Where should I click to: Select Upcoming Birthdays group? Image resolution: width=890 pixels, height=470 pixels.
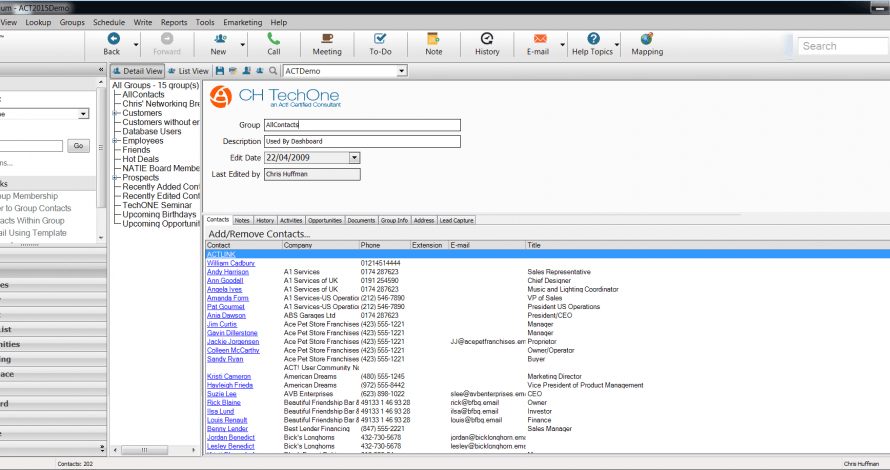[159, 215]
